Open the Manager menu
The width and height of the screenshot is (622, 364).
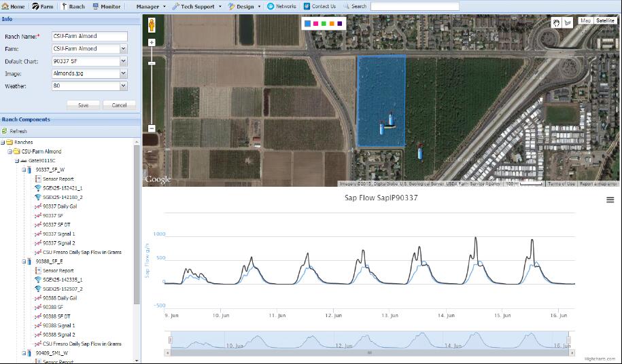150,6
